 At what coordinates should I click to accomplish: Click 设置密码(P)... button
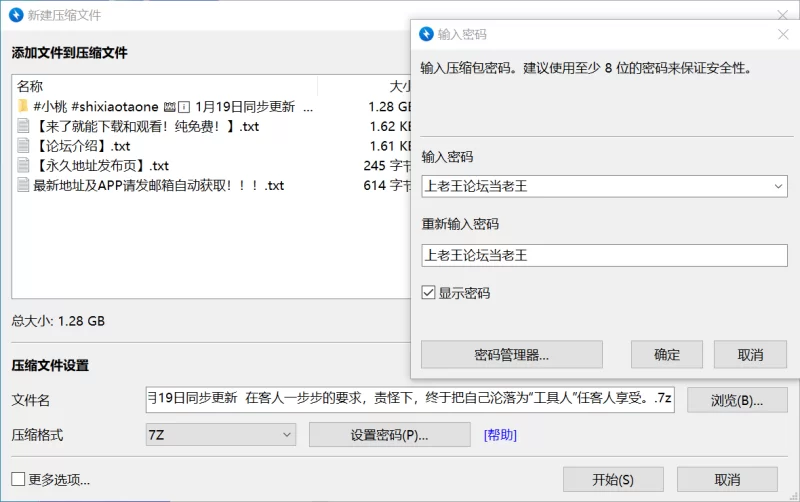click(x=389, y=435)
